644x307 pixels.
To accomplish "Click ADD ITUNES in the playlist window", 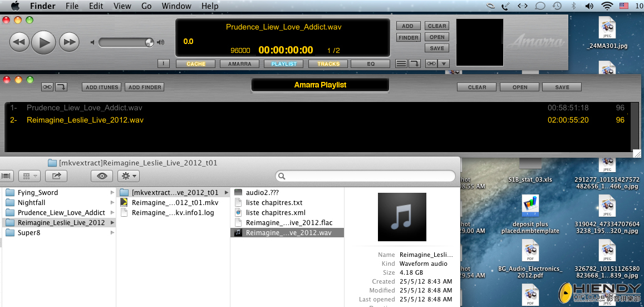I will pyautogui.click(x=101, y=87).
